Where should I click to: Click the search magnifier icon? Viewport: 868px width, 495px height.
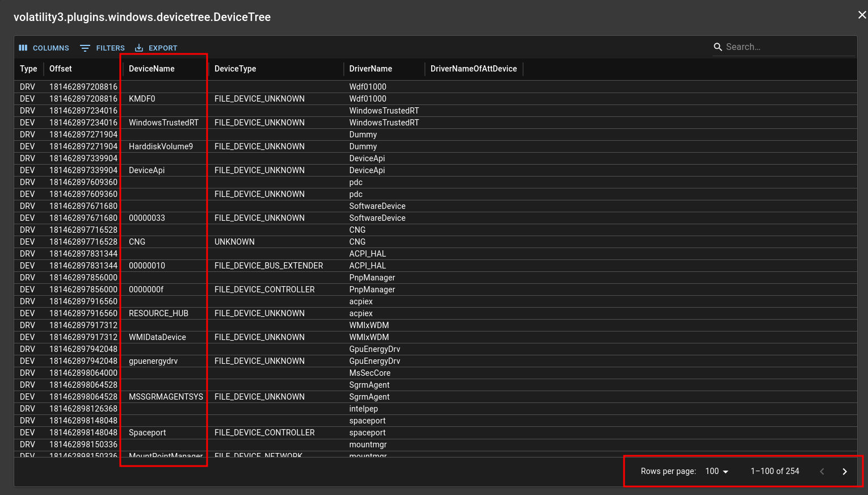[718, 47]
